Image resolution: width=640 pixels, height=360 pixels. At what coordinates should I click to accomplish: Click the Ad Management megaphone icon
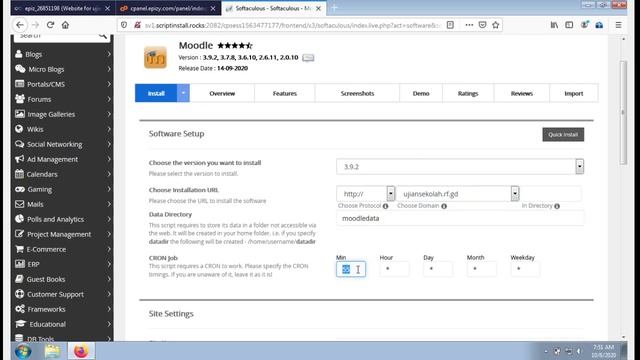[x=19, y=159]
